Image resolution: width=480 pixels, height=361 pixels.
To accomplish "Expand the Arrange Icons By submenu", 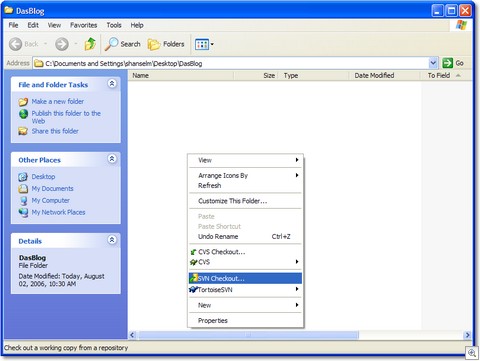I will tap(297, 175).
